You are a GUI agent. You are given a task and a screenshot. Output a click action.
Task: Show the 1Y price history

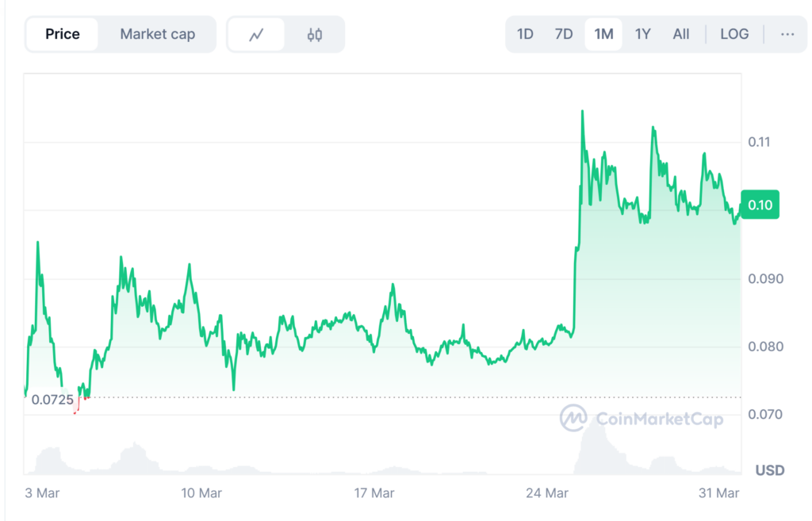tap(642, 34)
